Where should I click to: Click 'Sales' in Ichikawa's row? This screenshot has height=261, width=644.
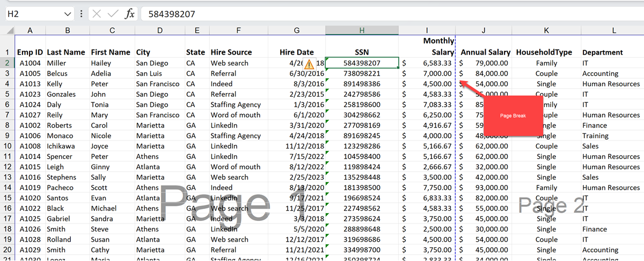pyautogui.click(x=590, y=146)
